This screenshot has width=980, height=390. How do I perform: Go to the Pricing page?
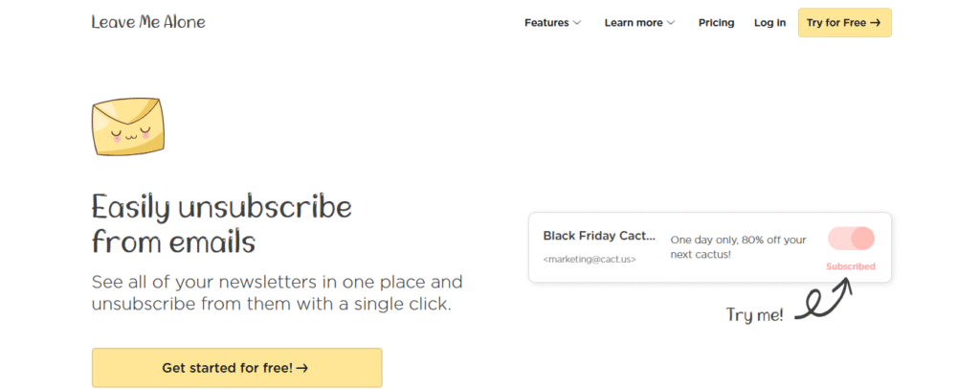point(716,23)
